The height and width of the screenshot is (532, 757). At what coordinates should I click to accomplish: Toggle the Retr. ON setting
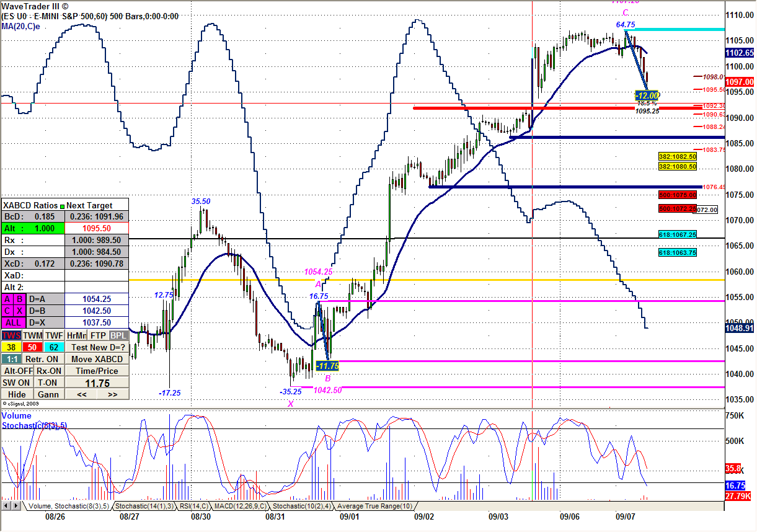coord(42,359)
